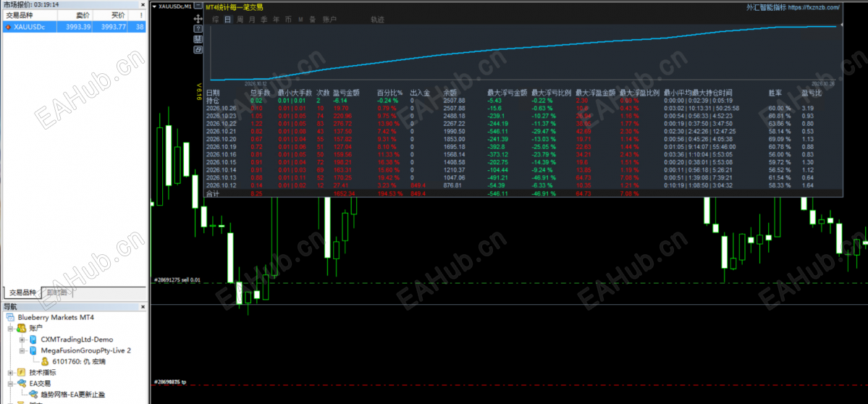Collapse the EA交易 tree node
This screenshot has height=404, width=868.
tap(10, 383)
